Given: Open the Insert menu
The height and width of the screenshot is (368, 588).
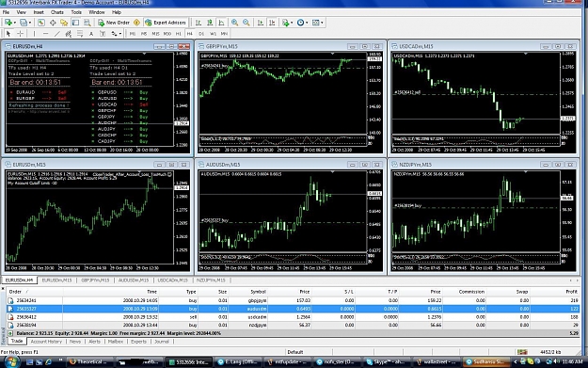Looking at the screenshot, I should coord(39,12).
